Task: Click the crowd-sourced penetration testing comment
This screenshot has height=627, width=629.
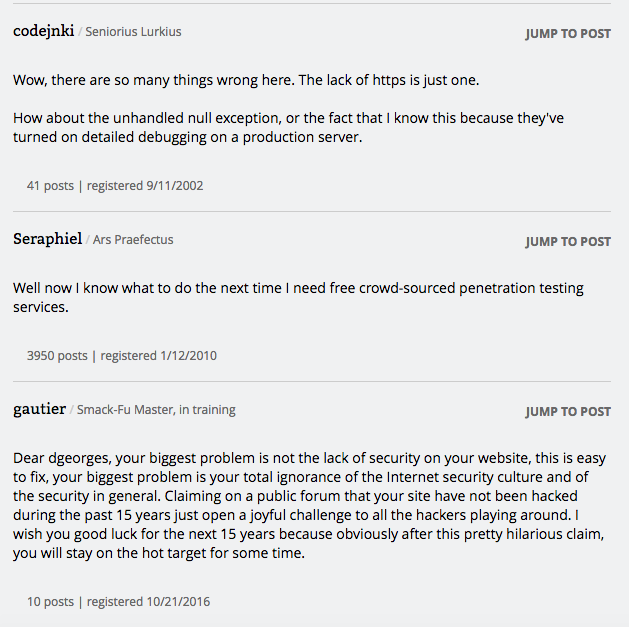Action: [298, 298]
